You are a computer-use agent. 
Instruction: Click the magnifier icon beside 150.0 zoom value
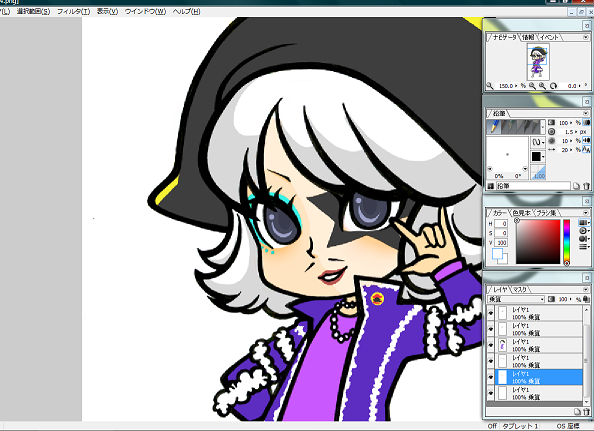490,86
